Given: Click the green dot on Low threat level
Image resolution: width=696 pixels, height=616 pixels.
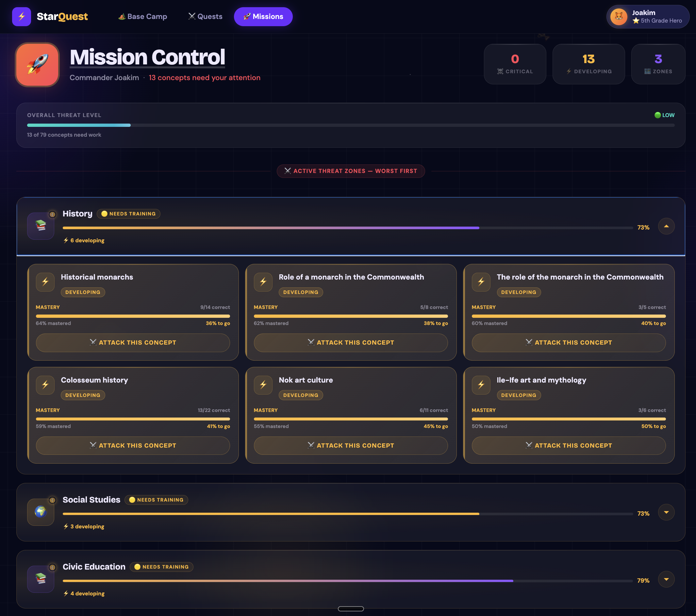Looking at the screenshot, I should (657, 115).
